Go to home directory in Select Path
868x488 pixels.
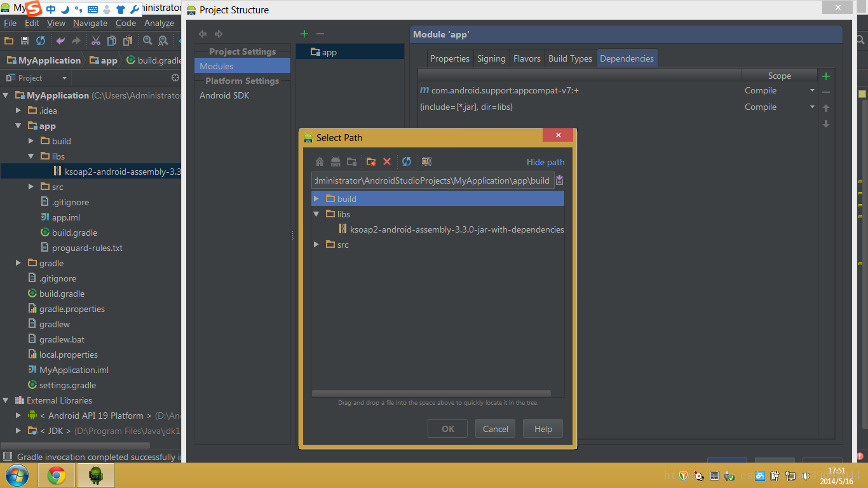[x=320, y=162]
